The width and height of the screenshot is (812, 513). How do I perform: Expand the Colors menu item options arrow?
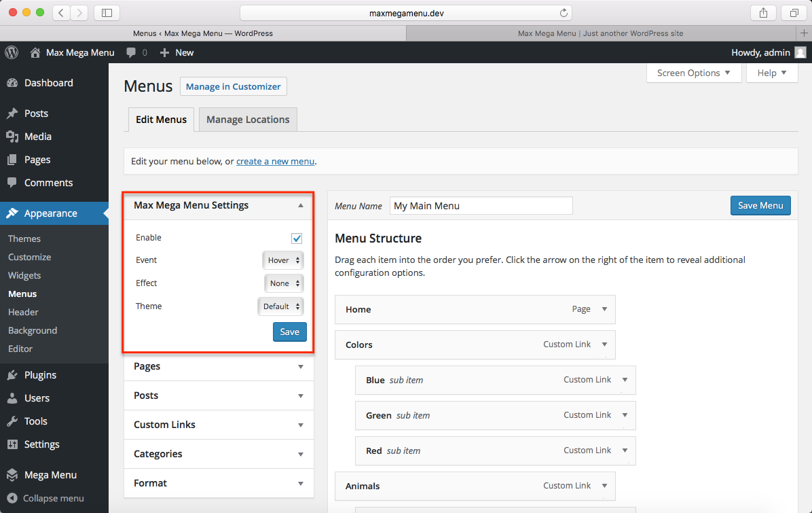click(x=604, y=344)
